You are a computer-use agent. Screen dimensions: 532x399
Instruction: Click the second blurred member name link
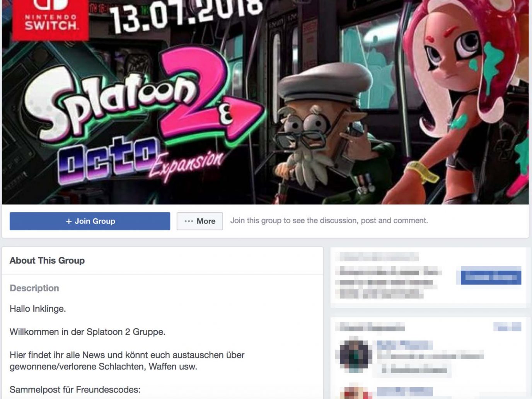click(404, 391)
